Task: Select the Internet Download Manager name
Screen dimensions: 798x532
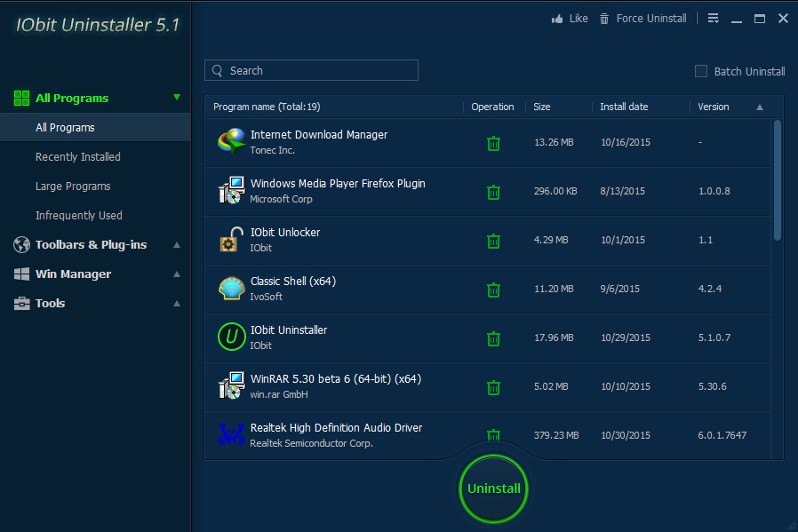Action: click(319, 135)
